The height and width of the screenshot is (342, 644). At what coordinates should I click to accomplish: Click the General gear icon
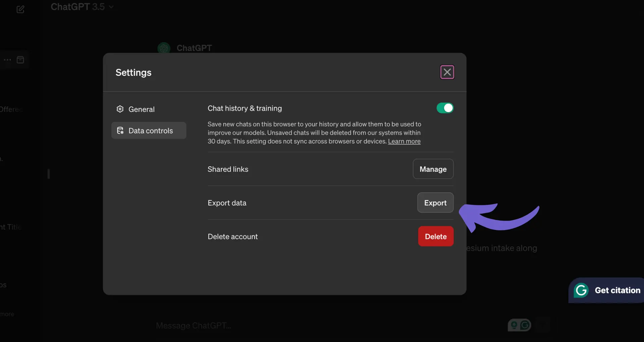click(x=120, y=109)
